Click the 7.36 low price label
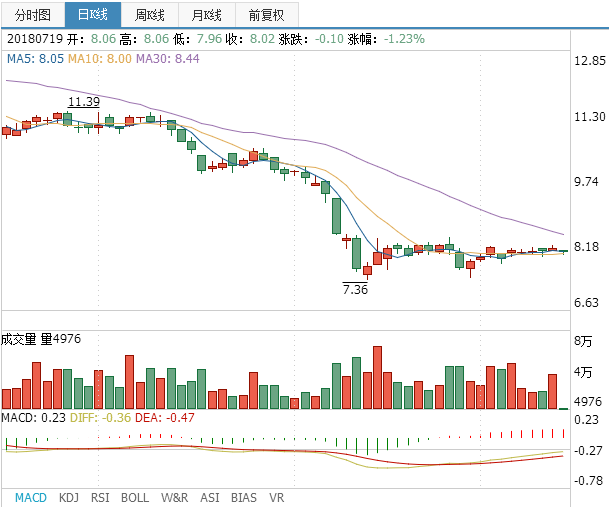 pos(355,289)
